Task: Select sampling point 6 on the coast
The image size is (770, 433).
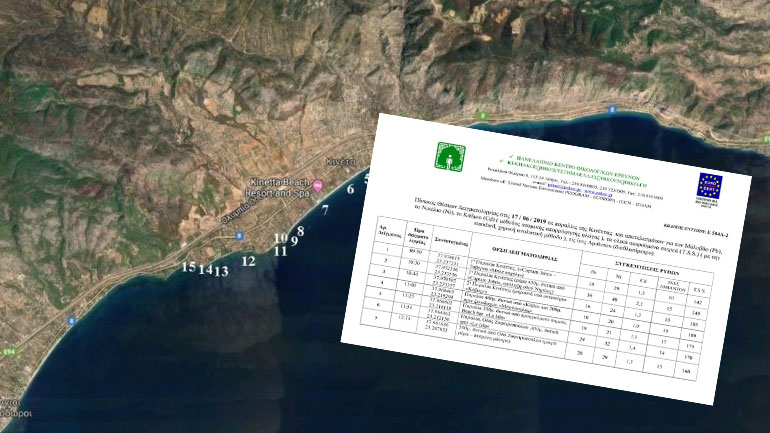Action: pos(350,189)
